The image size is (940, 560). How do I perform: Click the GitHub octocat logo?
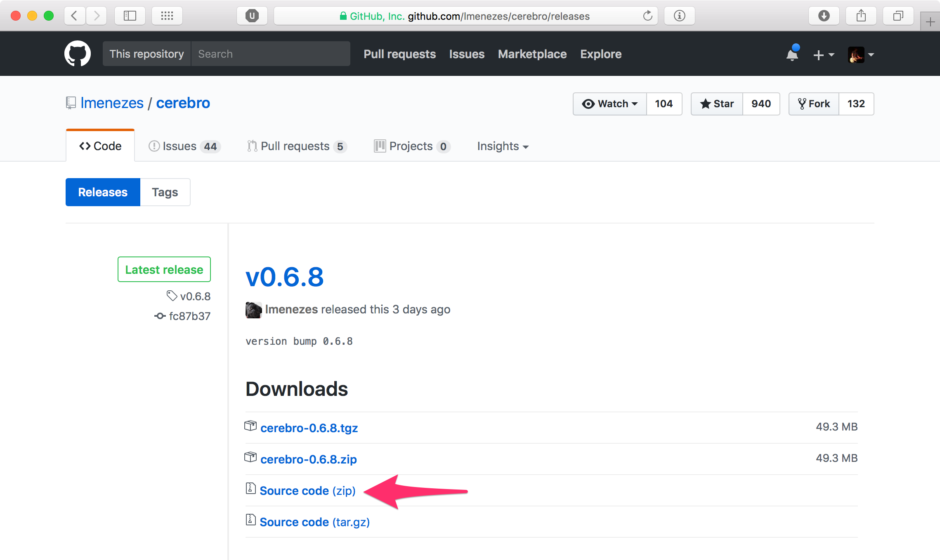78,54
